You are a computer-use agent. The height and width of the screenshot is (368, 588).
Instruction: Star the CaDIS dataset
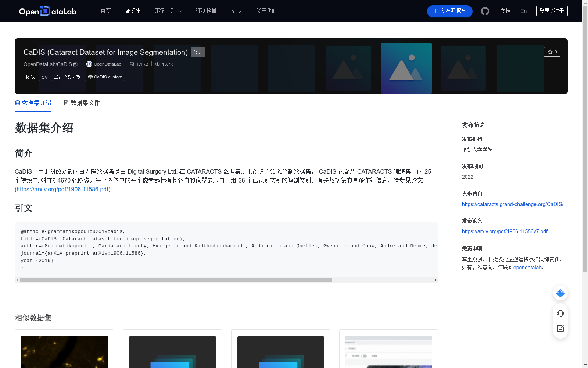(552, 52)
